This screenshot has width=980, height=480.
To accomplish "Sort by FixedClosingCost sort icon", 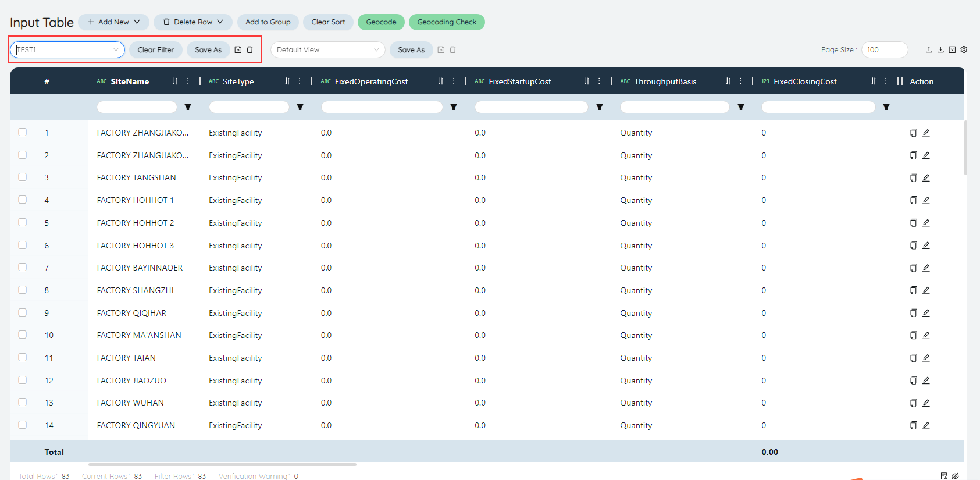I will coord(874,81).
